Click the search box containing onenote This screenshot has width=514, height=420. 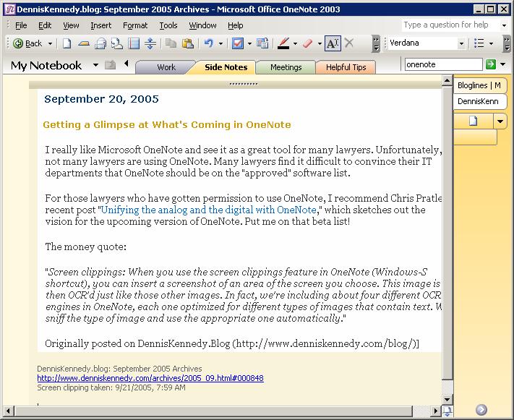[443, 64]
